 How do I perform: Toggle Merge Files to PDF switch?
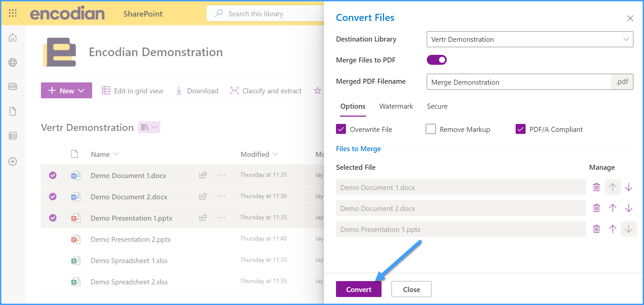[437, 60]
